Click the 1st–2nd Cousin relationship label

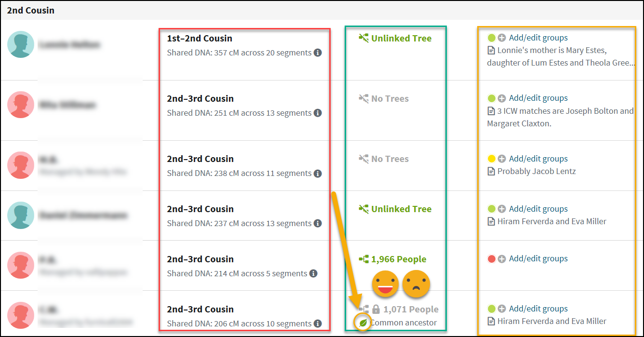tap(200, 39)
